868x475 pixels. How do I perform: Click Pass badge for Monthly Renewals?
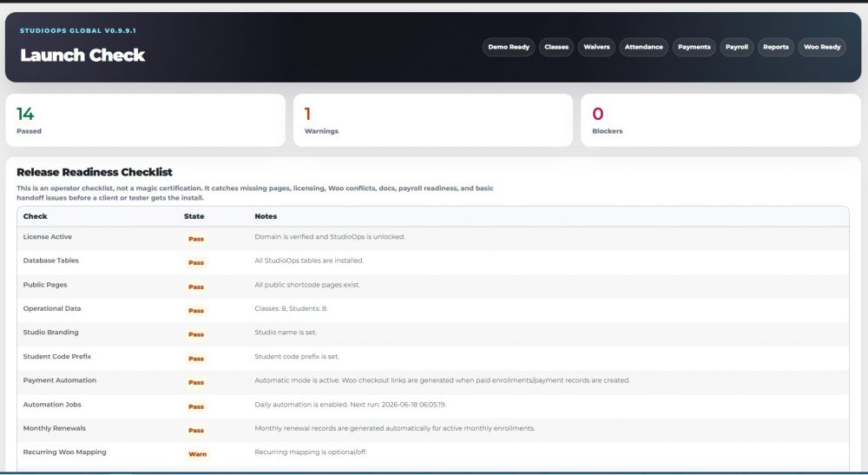(196, 430)
